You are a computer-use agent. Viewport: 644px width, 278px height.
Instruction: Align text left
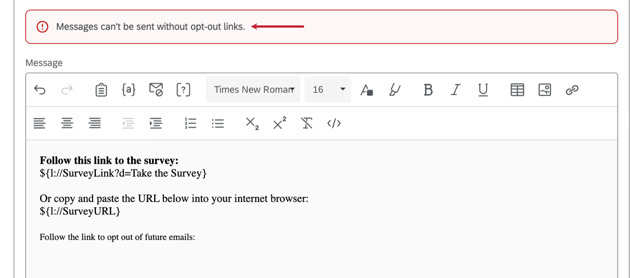pos(39,123)
